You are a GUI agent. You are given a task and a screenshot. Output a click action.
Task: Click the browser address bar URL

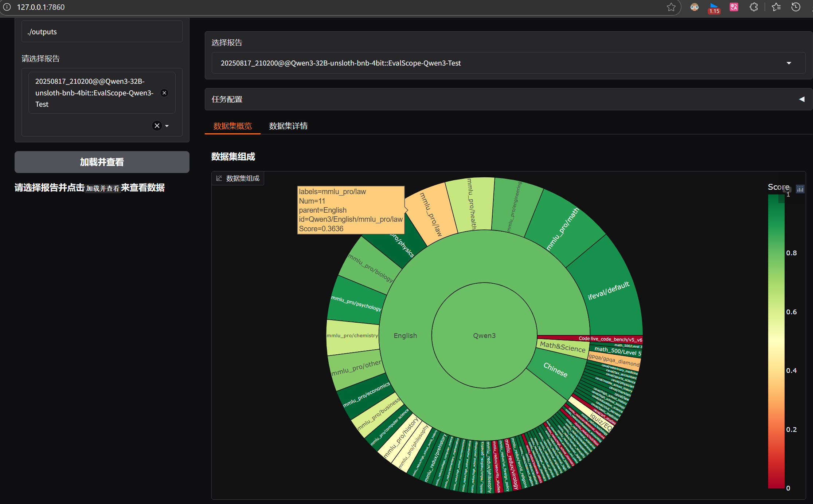[41, 7]
